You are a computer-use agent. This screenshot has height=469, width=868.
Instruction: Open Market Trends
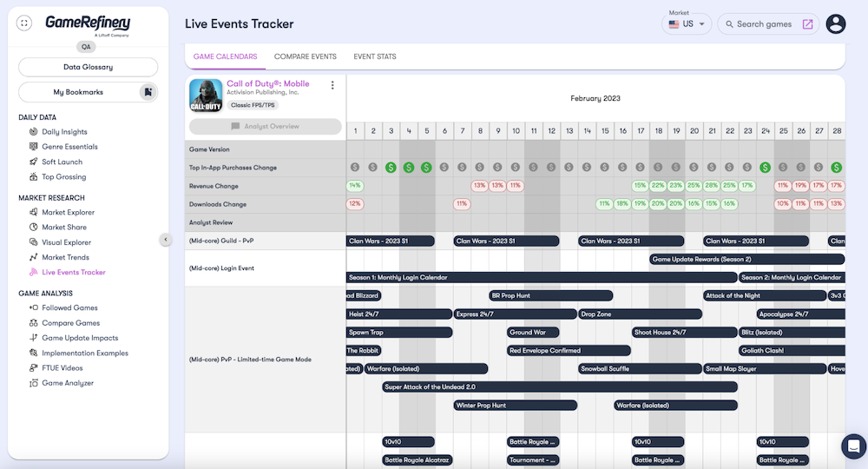pyautogui.click(x=65, y=257)
